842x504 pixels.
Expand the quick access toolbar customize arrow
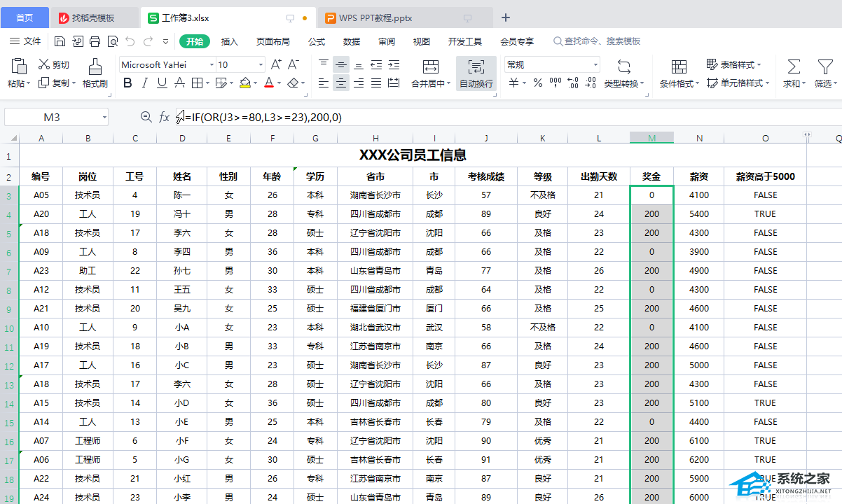[166, 41]
